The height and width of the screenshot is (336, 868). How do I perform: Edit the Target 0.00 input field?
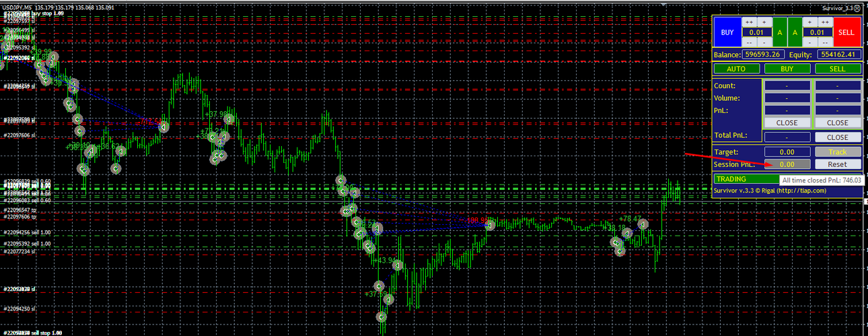(x=787, y=152)
